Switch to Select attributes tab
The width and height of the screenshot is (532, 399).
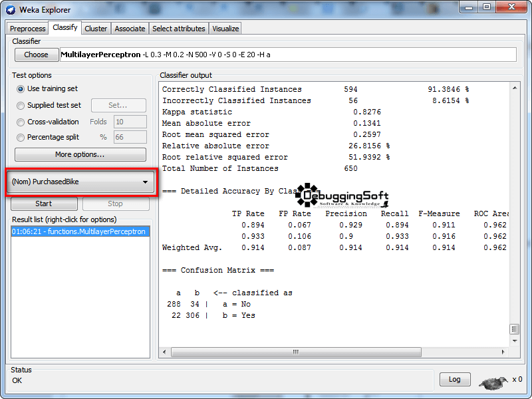(178, 29)
